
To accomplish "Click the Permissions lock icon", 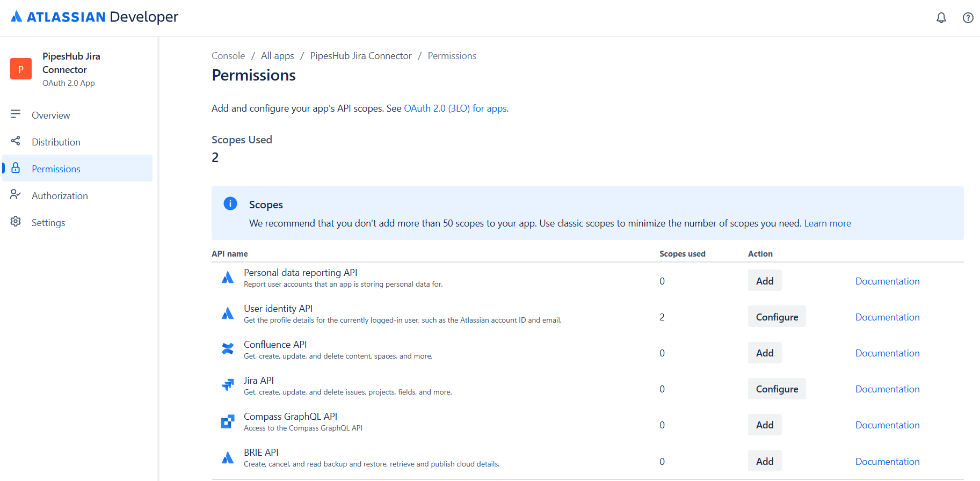I will click(x=16, y=168).
